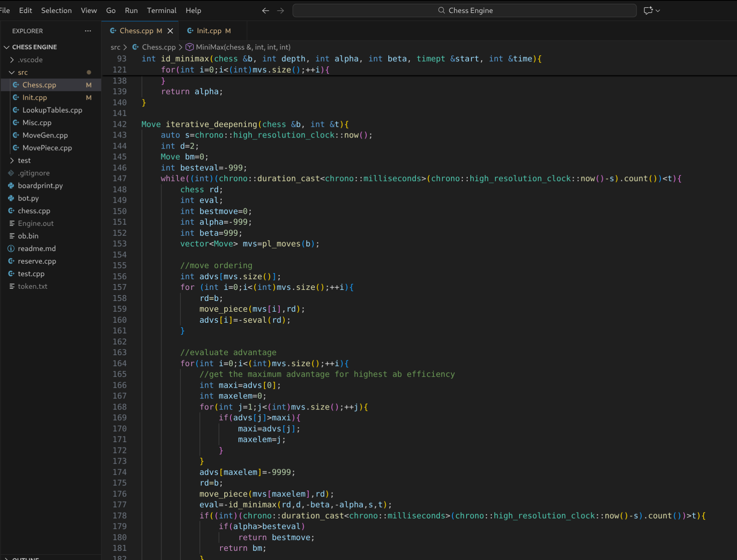The image size is (737, 560).
Task: Open the Explorer more actions ellipsis
Action: pos(88,31)
